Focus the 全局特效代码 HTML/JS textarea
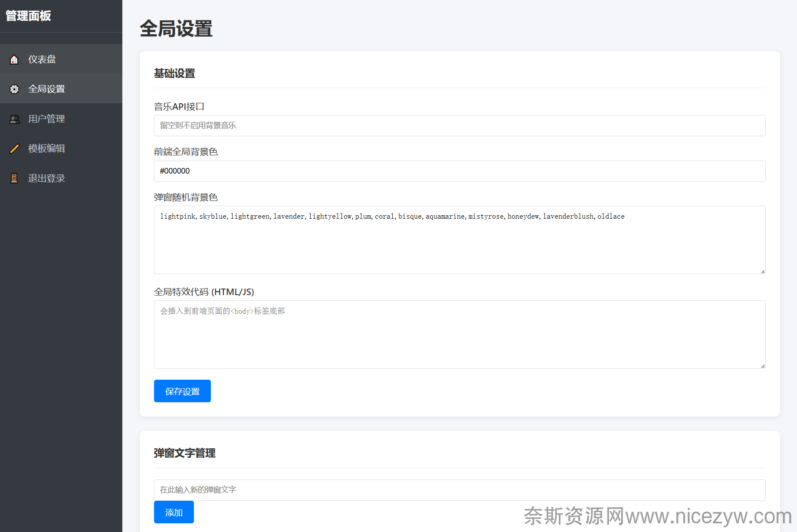The image size is (797, 532). [x=459, y=338]
